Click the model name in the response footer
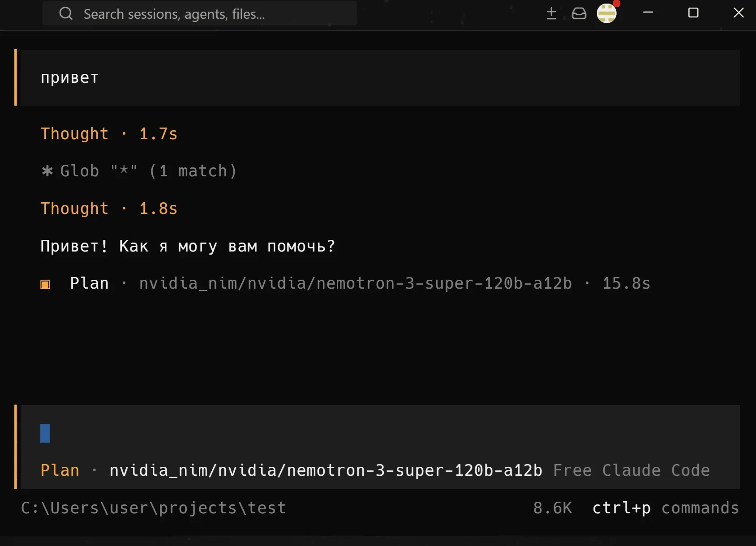The height and width of the screenshot is (546, 756). (x=356, y=283)
